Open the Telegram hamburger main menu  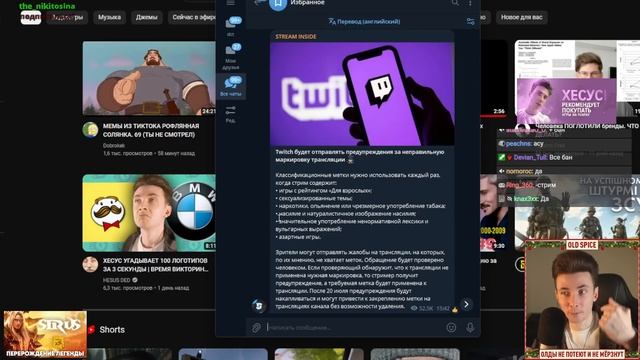(231, 3)
